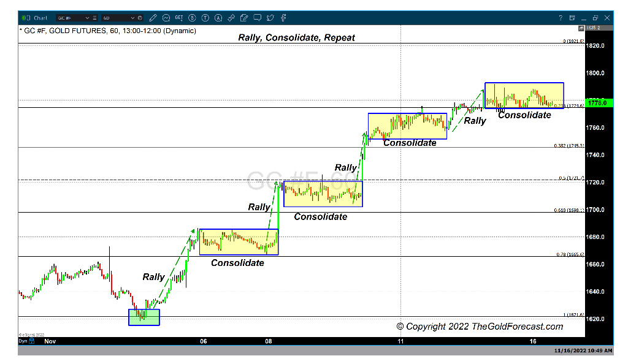Image resolution: width=620 pixels, height=364 pixels.
Task: Click the 1820.0 price axis label
Action: pos(595,46)
